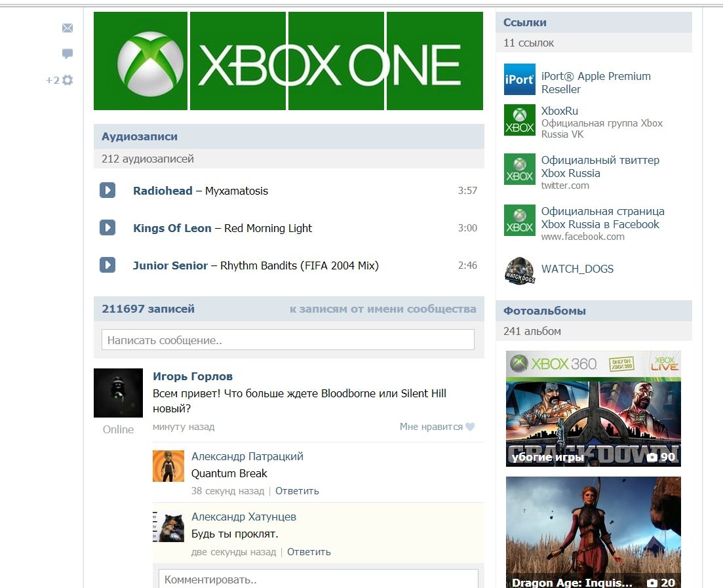Open Александр Хатунцев's name link
723x588 pixels.
[243, 517]
